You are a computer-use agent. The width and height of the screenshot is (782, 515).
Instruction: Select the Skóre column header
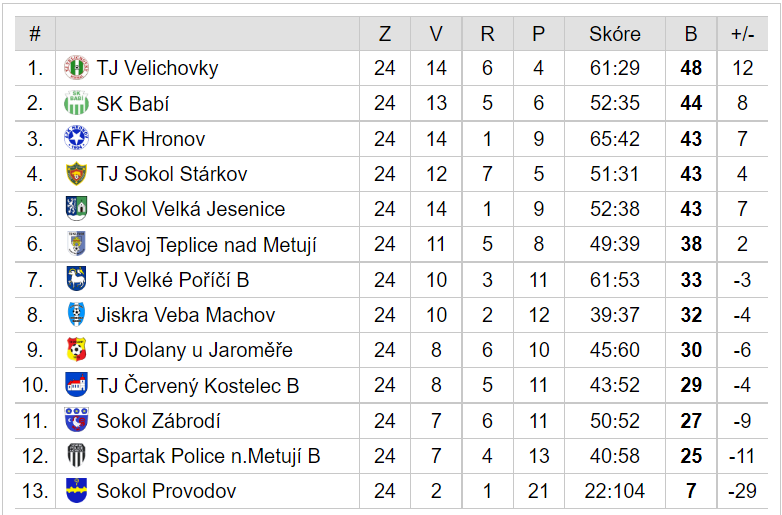pyautogui.click(x=614, y=34)
